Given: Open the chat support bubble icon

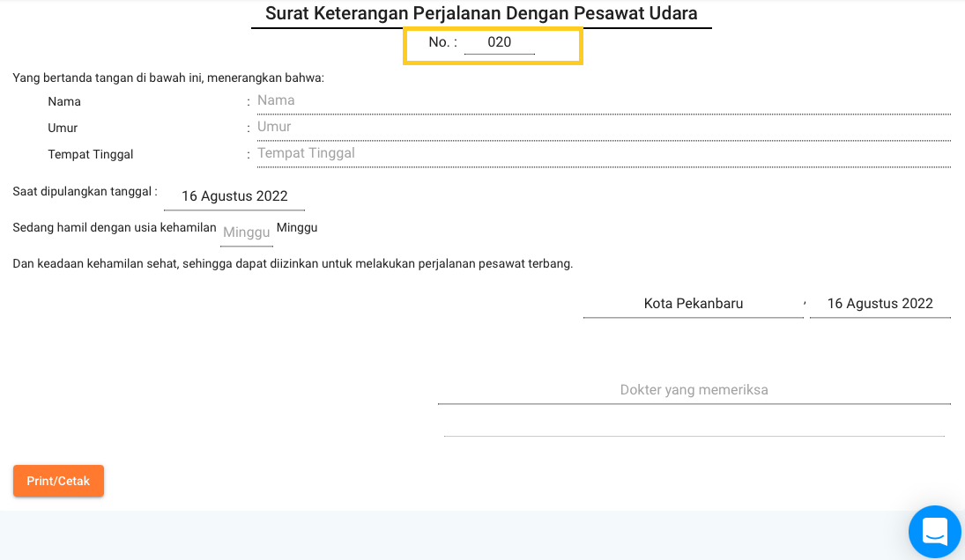Looking at the screenshot, I should [x=935, y=532].
